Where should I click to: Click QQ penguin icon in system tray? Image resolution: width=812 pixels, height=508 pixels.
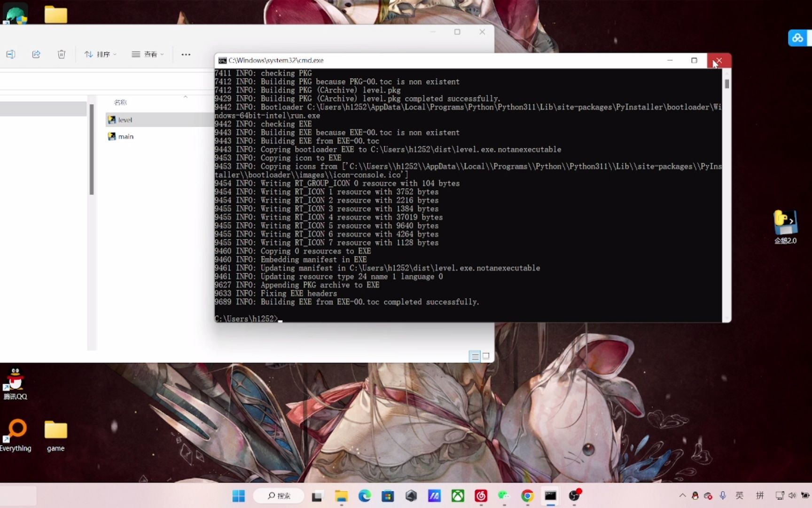695,495
